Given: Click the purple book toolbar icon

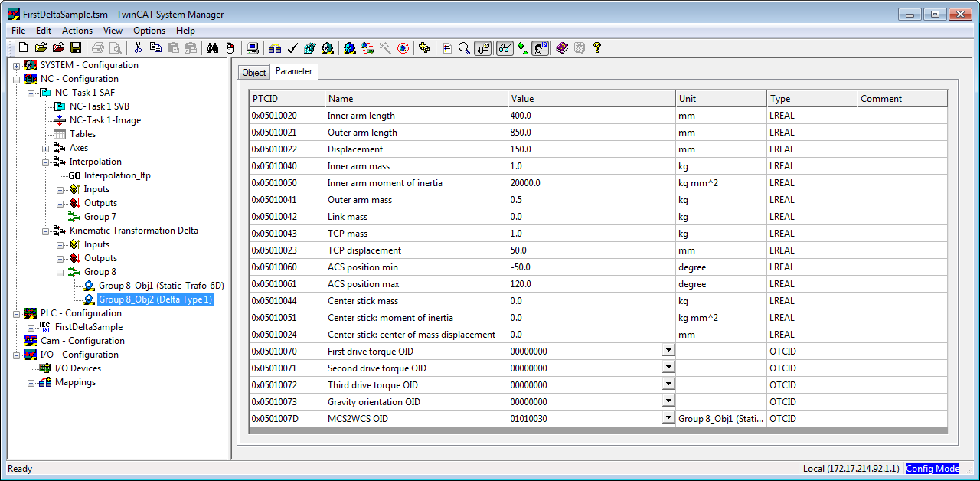Looking at the screenshot, I should click(562, 47).
